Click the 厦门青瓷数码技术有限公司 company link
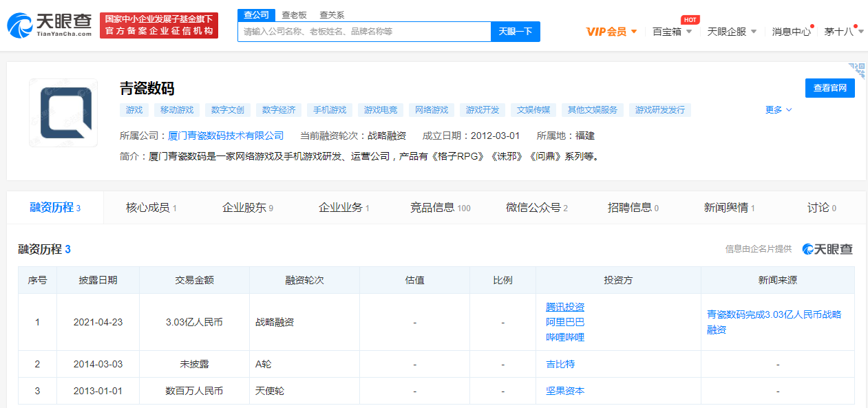The image size is (868, 408). 226,136
